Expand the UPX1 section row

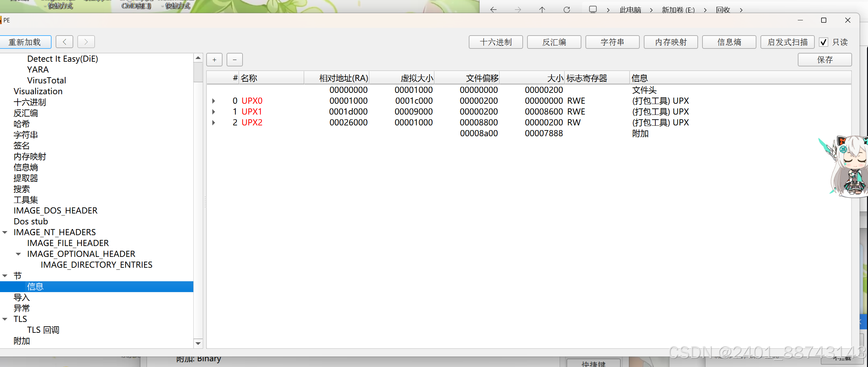[214, 112]
